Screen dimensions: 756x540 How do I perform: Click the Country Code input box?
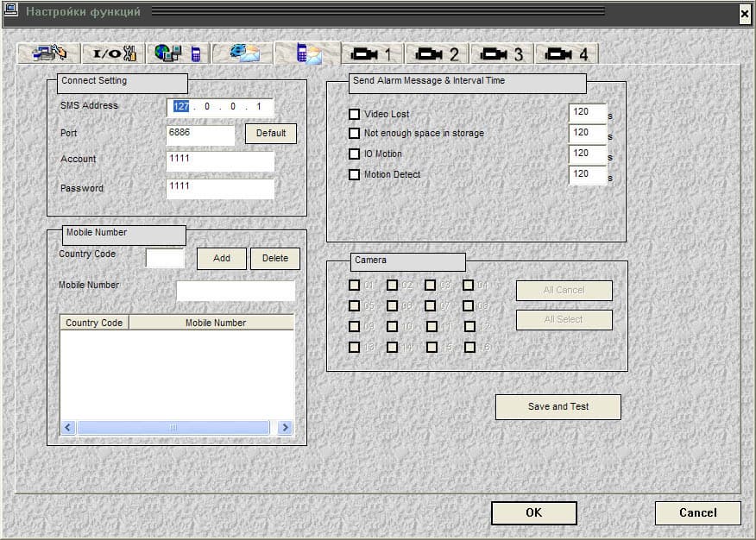point(165,258)
